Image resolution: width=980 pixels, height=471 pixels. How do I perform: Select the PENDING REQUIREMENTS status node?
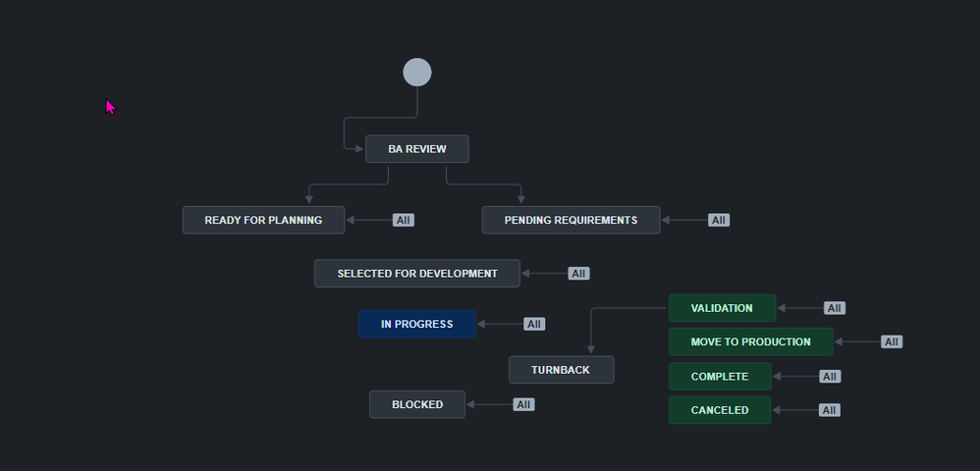[571, 220]
